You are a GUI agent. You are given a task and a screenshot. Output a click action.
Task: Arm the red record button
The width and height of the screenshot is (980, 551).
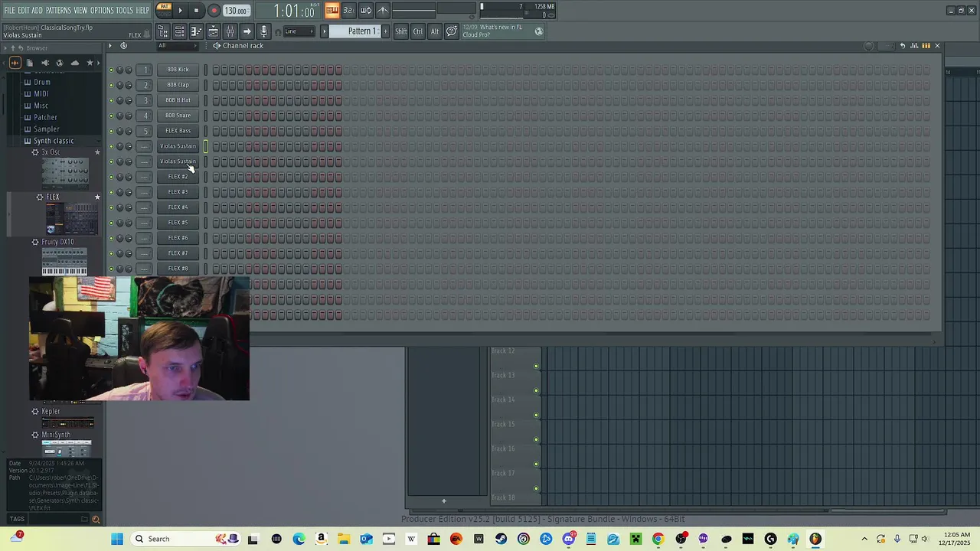[214, 11]
